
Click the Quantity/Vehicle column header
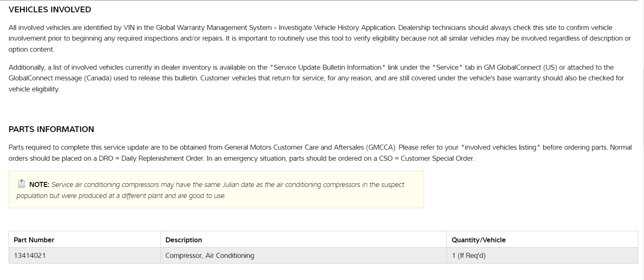click(478, 240)
